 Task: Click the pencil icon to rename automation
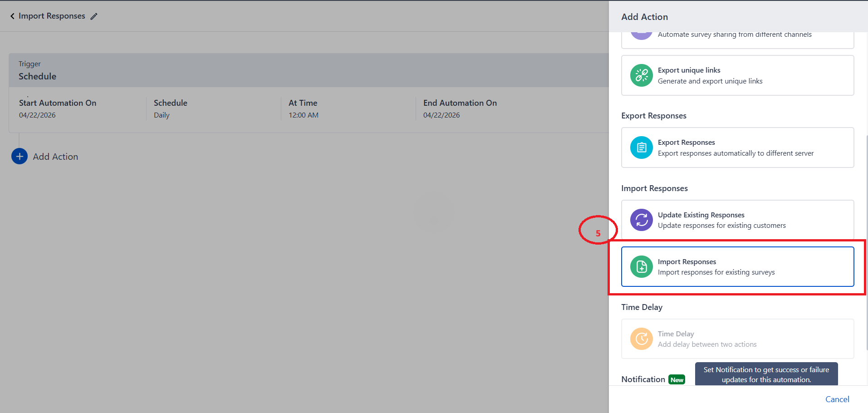point(94,16)
